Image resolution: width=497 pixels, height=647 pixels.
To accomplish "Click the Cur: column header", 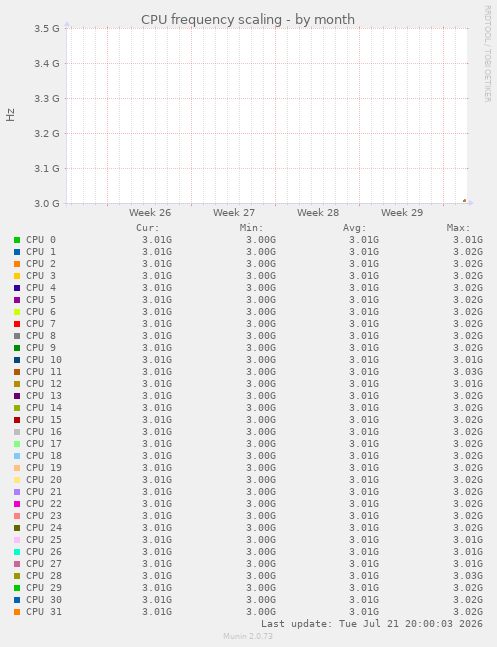I will (148, 228).
